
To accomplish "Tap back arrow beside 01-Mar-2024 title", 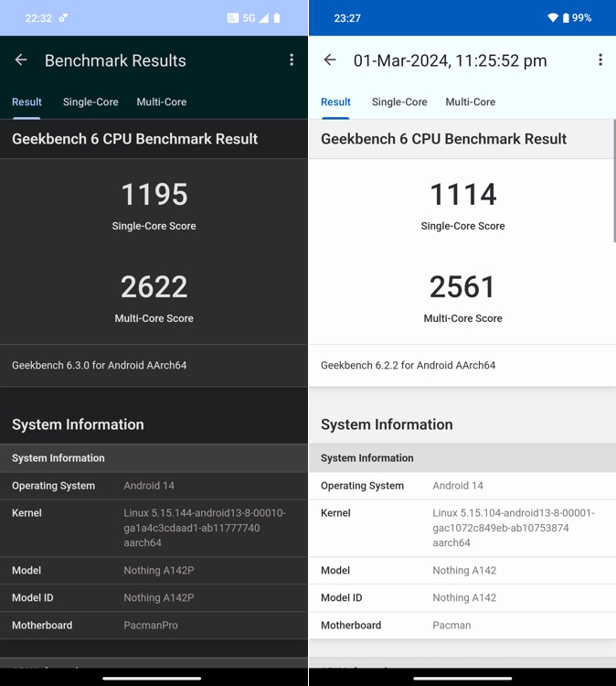I will [330, 60].
